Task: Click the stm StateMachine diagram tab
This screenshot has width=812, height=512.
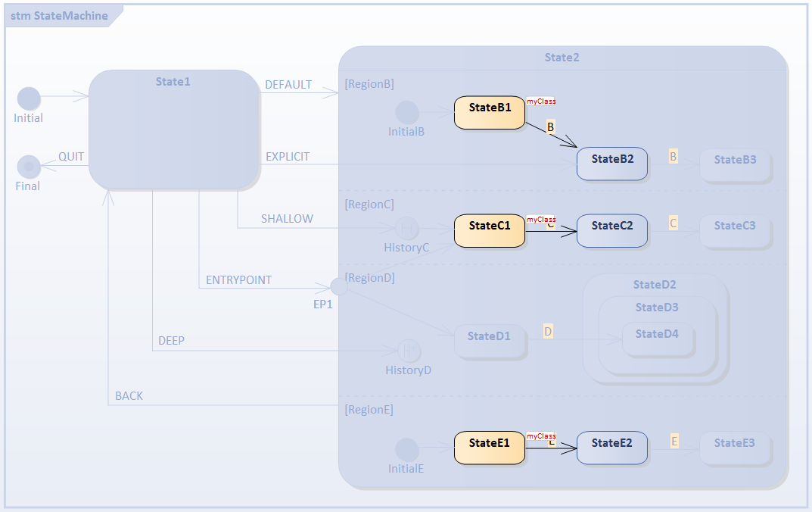Action: tap(59, 15)
